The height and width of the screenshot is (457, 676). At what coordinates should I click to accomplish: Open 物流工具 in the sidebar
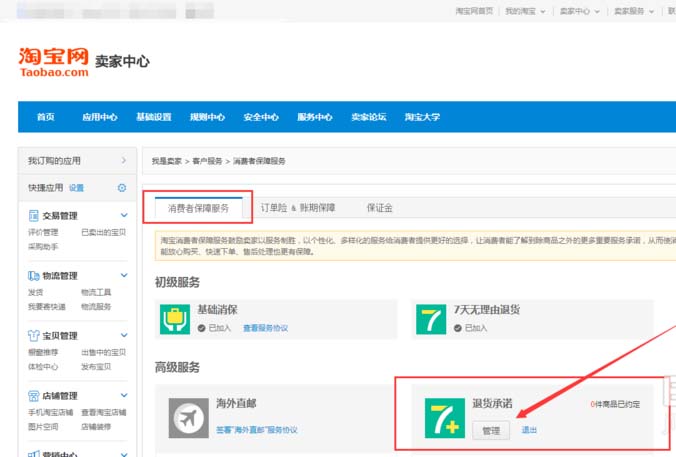tap(96, 292)
